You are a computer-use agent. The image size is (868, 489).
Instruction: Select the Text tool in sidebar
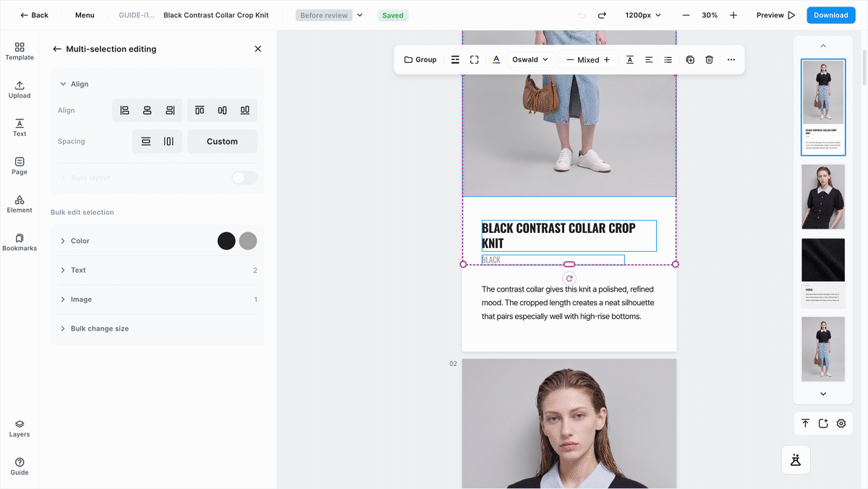point(20,128)
